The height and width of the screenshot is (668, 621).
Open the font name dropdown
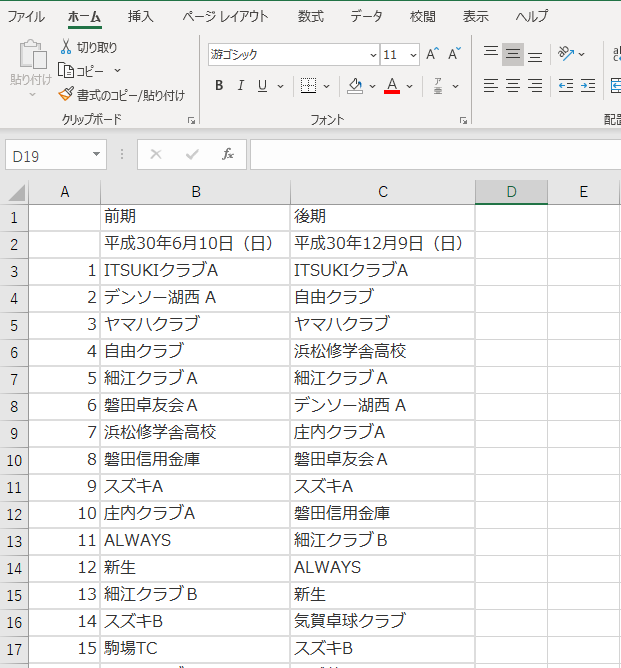(373, 55)
